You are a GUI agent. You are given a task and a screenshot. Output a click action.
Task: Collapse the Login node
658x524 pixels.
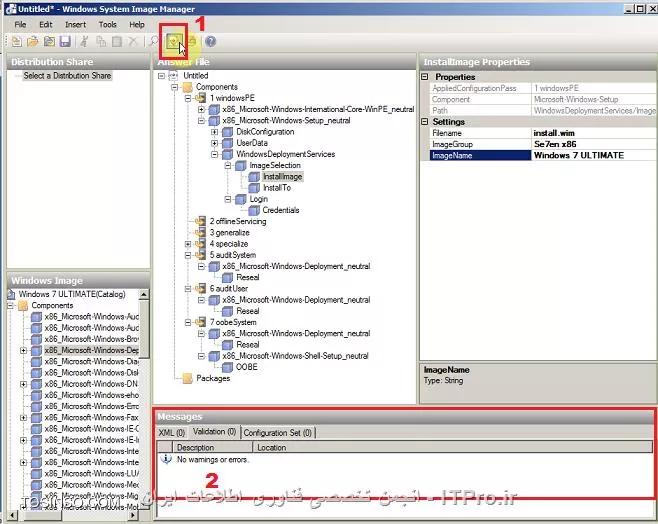[x=228, y=199]
